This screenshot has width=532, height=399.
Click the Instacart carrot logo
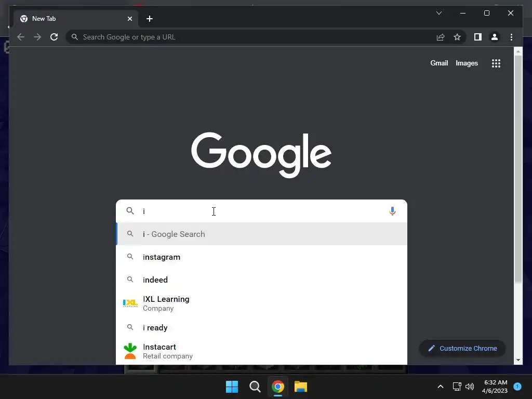point(130,351)
